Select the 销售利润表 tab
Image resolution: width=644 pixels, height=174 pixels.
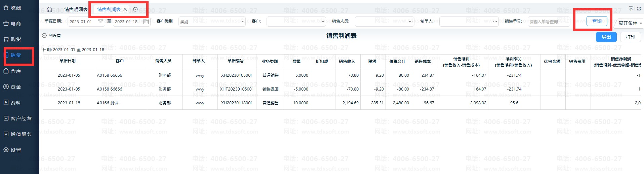109,9
